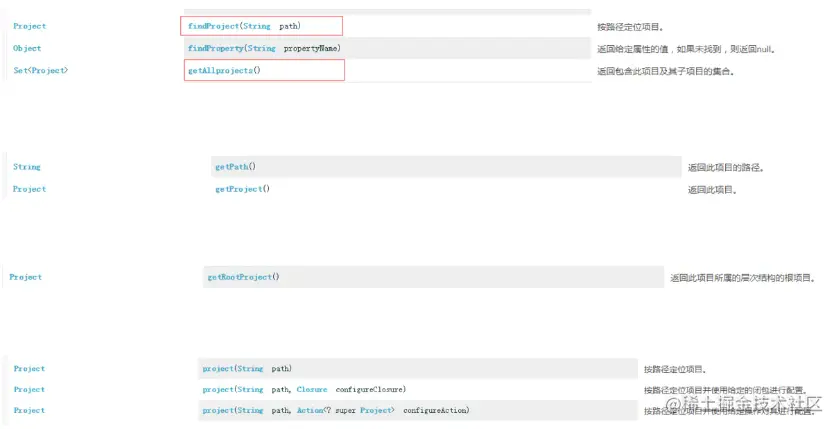The image size is (838, 429).
Task: Click description '返回此项目所属的层次结构的根项目。'
Action: (743, 278)
